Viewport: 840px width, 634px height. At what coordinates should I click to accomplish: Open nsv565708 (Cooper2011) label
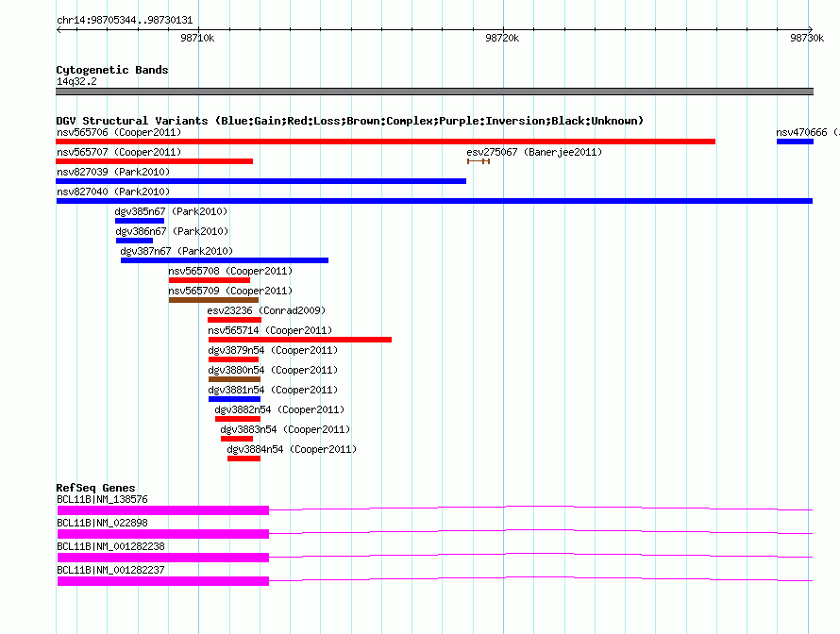(x=230, y=271)
